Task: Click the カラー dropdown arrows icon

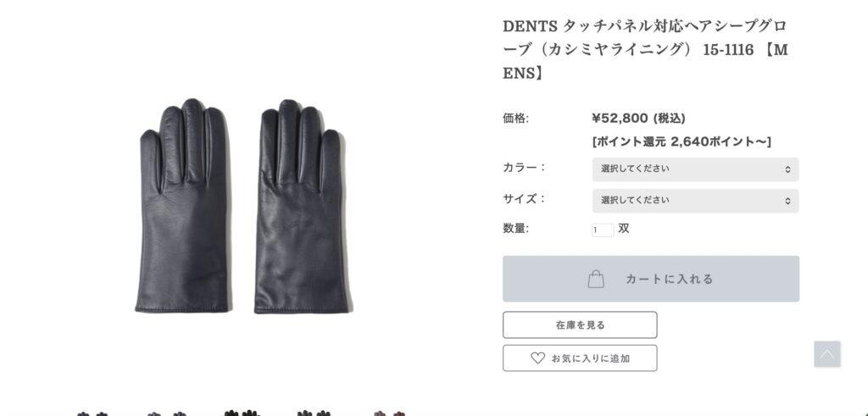Action: coord(787,169)
